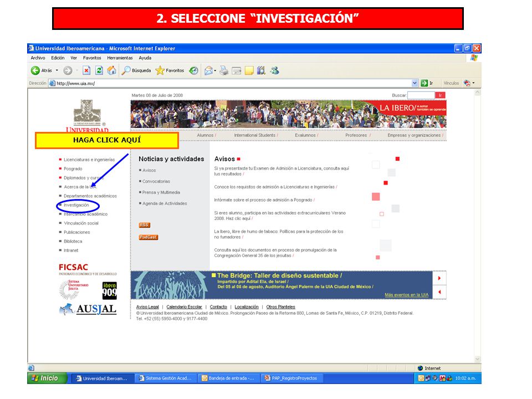The height and width of the screenshot is (399, 532).
Task: Click the forward arrow navigation button
Action: pyautogui.click(x=68, y=70)
